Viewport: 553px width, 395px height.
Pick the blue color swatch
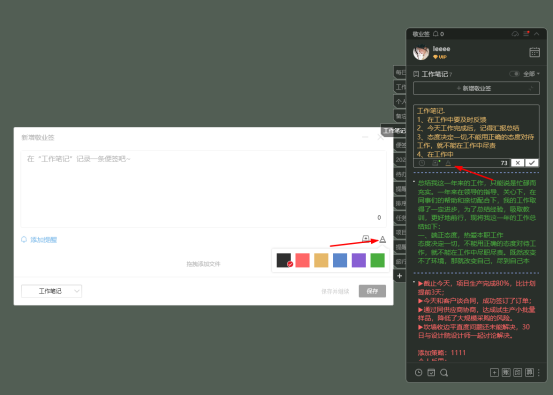tap(340, 260)
